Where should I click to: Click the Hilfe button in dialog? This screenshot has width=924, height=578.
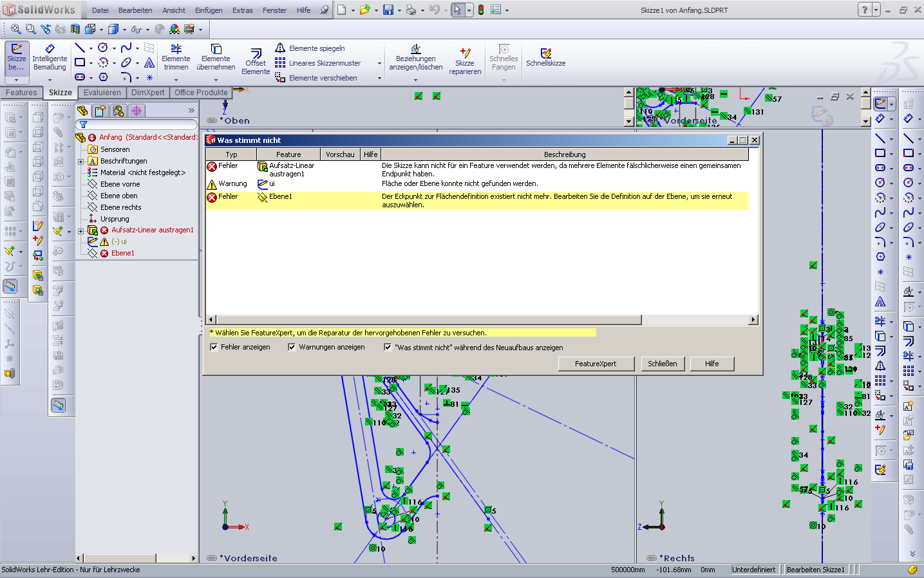point(712,364)
